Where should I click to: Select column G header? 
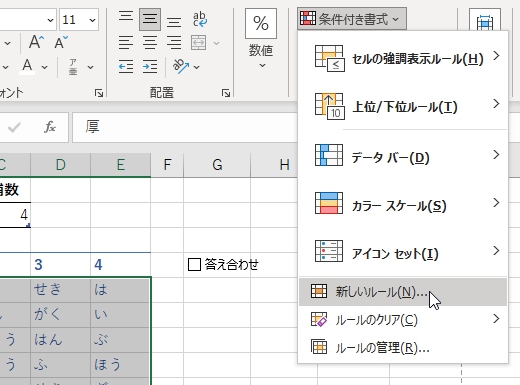click(x=217, y=165)
